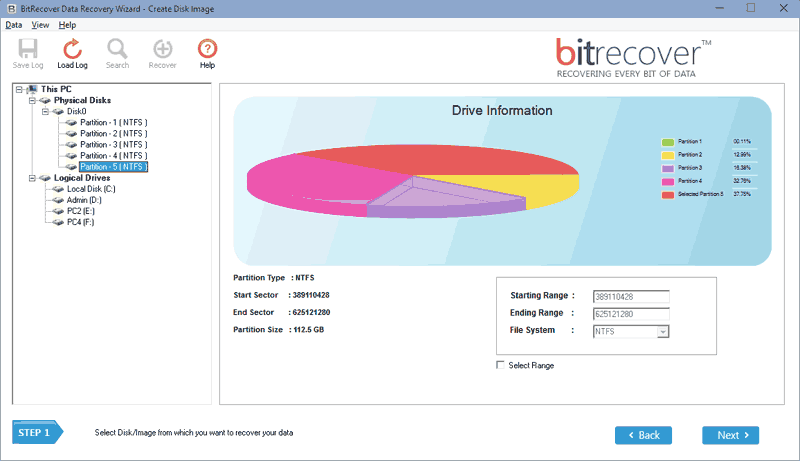Click the End Sector value 625121280

coord(311,313)
